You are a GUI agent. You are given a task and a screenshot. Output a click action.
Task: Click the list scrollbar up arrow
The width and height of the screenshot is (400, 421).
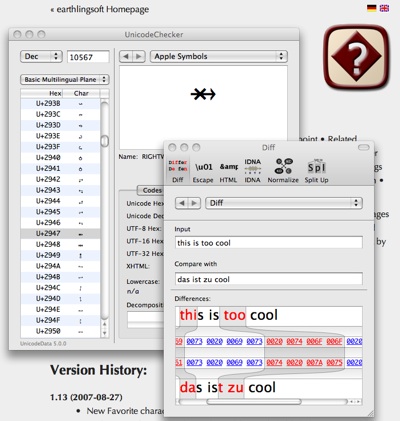point(105,324)
